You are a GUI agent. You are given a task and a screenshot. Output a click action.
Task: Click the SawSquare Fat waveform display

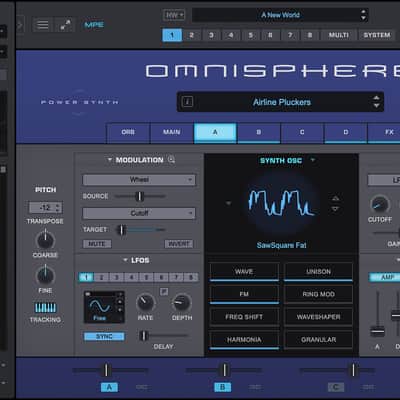[x=281, y=202]
